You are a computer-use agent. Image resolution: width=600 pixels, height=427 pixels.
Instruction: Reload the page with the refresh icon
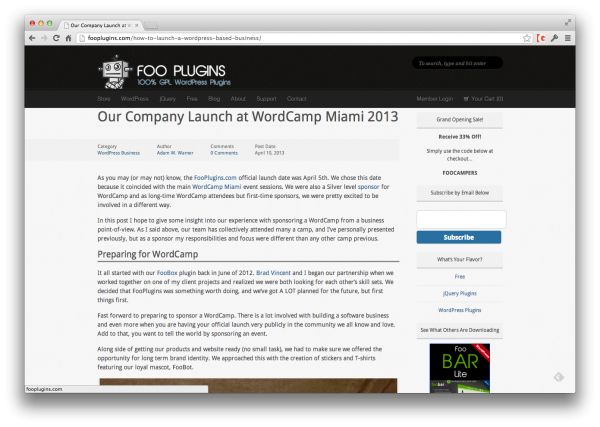56,38
